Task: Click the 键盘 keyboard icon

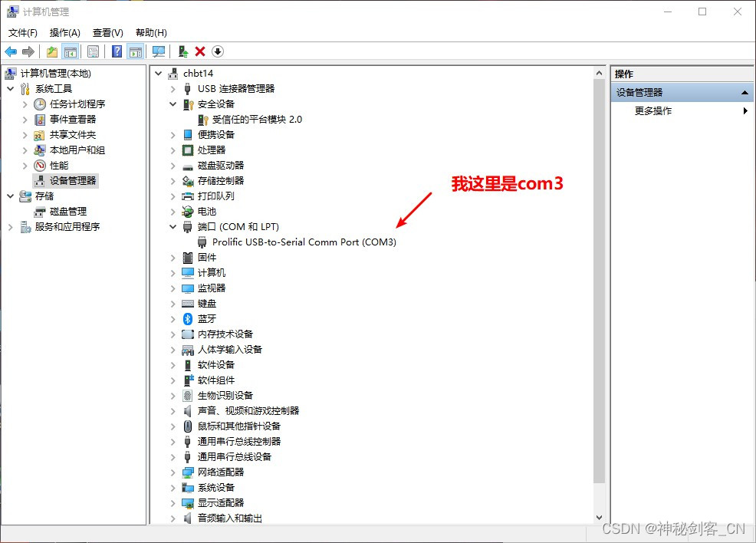Action: click(x=188, y=303)
